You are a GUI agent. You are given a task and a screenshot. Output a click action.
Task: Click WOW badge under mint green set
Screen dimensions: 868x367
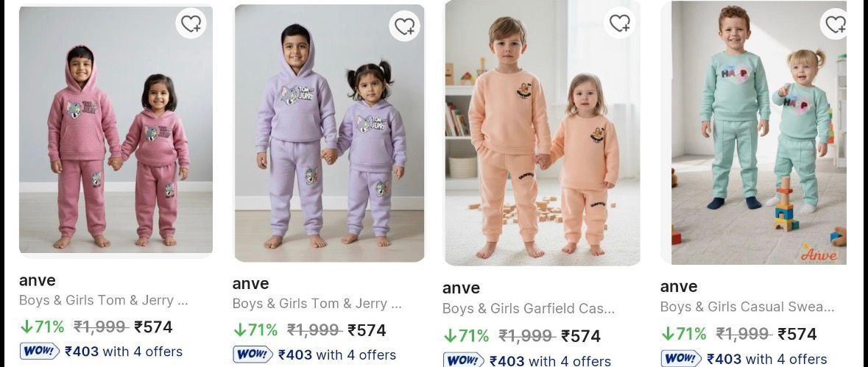681,358
